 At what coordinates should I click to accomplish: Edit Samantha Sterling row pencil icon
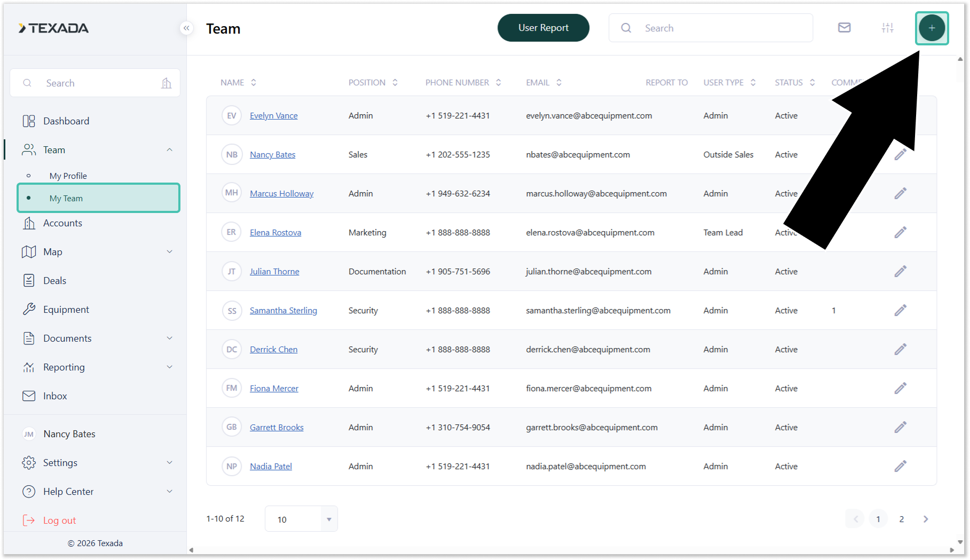(x=900, y=310)
